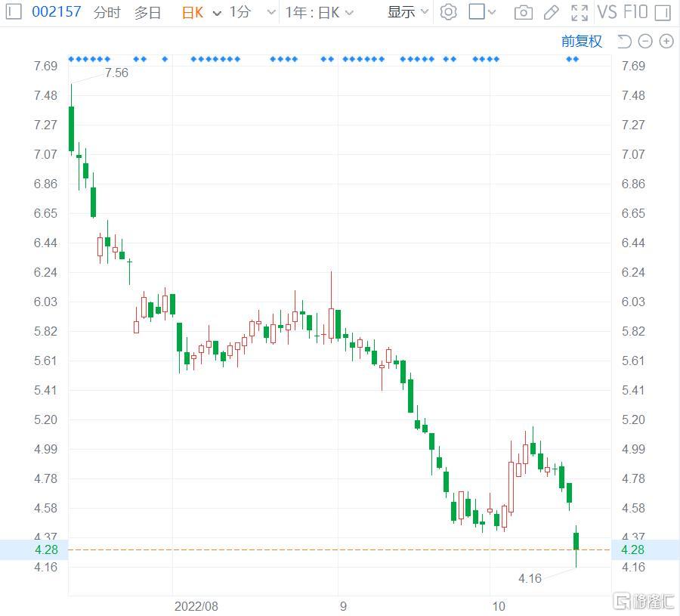The image size is (680, 616).
Task: Zoom in chart with plus icon
Action: tap(666, 42)
